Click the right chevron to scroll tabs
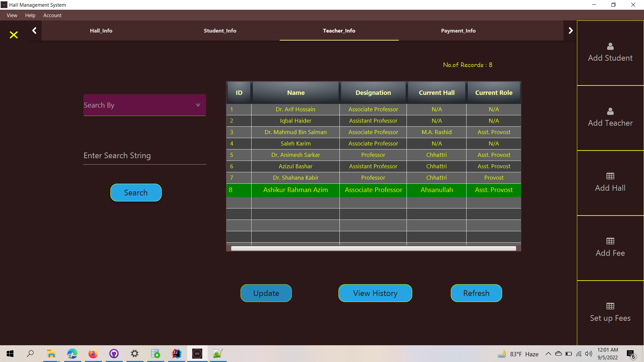 [x=571, y=30]
